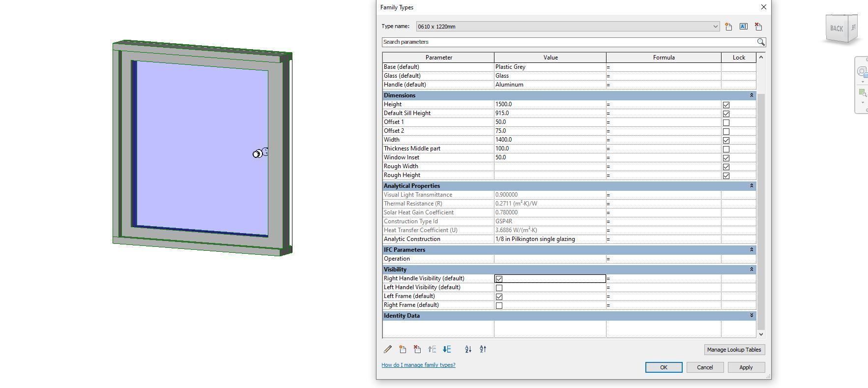The height and width of the screenshot is (388, 868).
Task: Click the Delete Type icon
Action: (758, 27)
